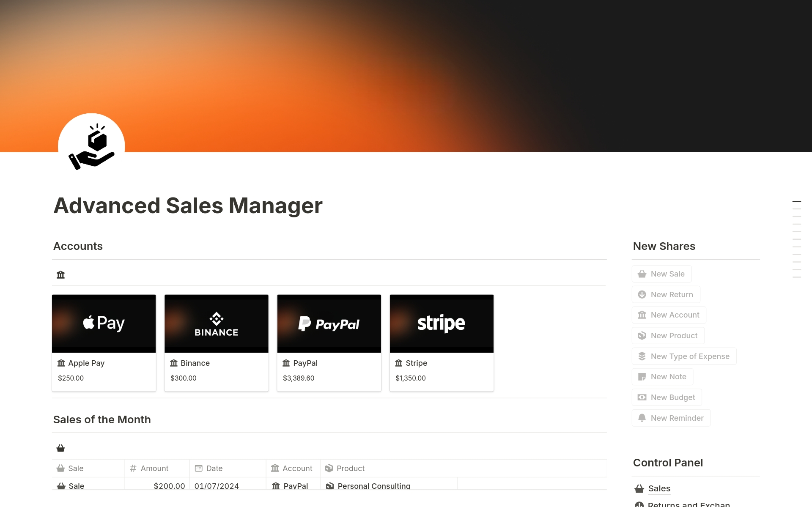Click the Sales link in Control Panel
Viewport: 812px width, 507px height.
[659, 488]
